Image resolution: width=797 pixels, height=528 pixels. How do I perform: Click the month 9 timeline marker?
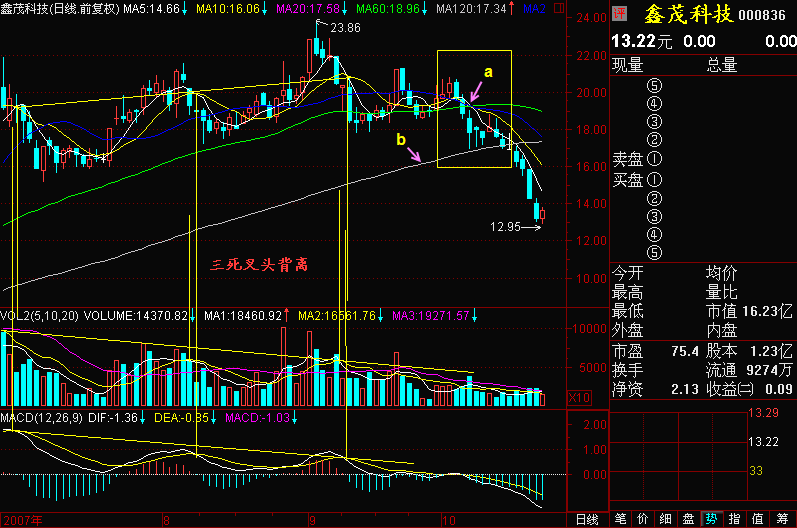312,520
